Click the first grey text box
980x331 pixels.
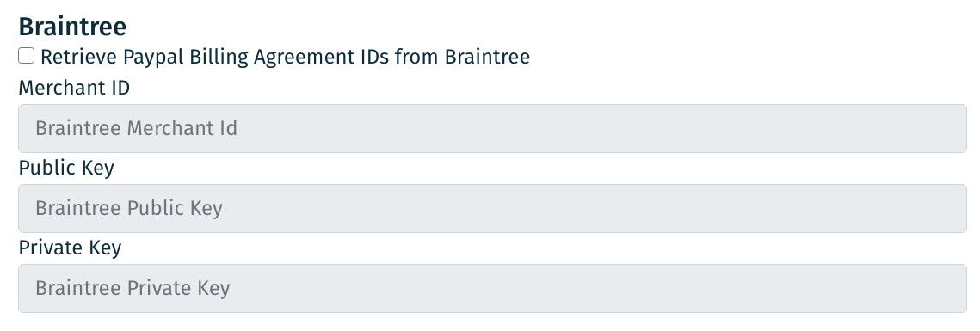pyautogui.click(x=492, y=129)
